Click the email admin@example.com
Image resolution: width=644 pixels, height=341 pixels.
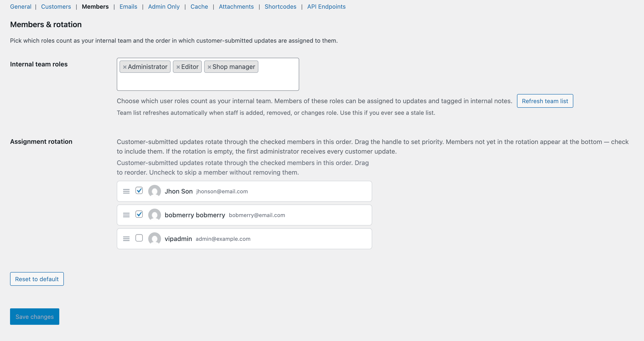click(x=223, y=239)
